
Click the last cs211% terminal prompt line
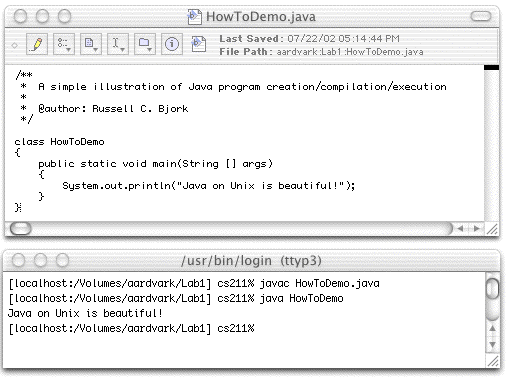pyautogui.click(x=131, y=329)
